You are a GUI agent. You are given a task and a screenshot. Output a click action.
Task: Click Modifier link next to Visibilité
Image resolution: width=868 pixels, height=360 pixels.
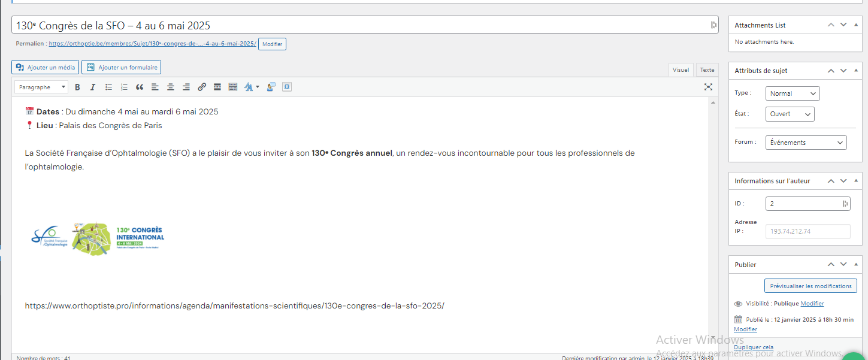click(812, 304)
